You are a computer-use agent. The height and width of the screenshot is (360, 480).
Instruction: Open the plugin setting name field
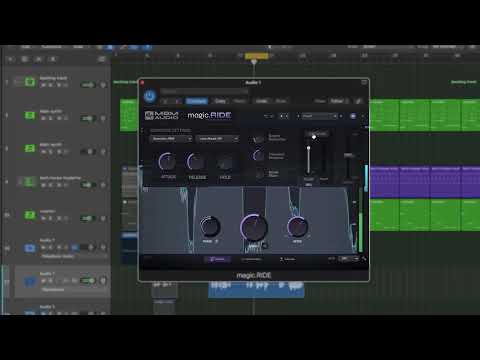(x=204, y=91)
